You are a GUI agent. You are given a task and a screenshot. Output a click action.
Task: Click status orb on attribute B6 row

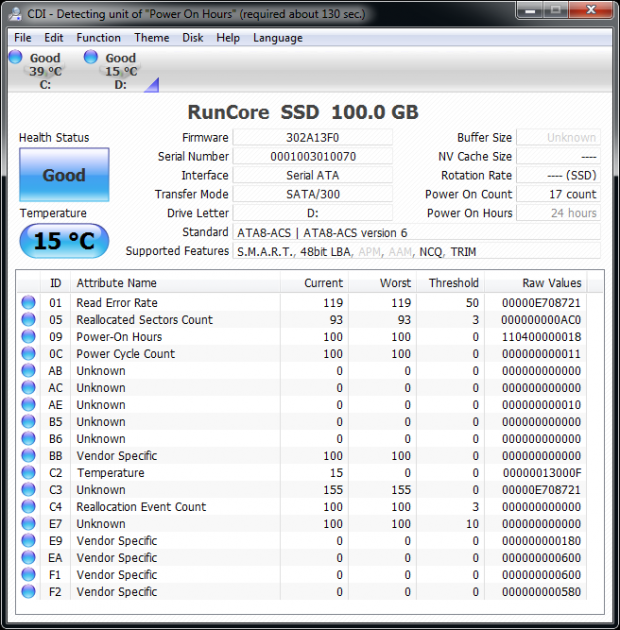point(29,438)
